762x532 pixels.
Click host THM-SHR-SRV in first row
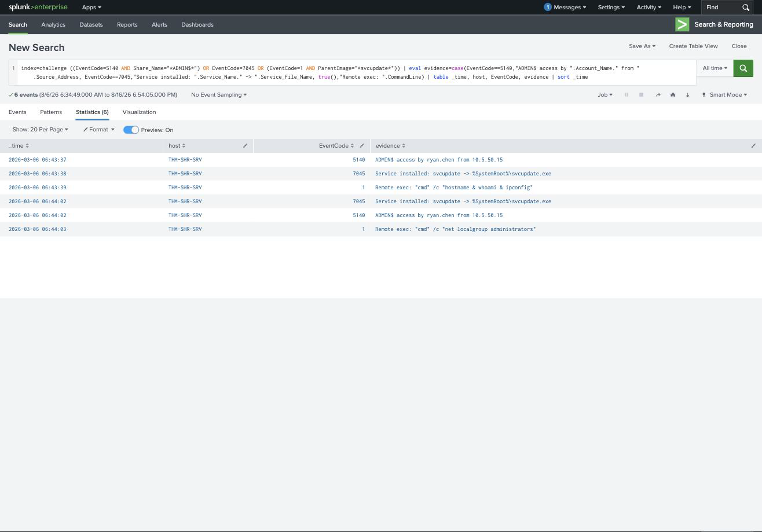point(185,160)
